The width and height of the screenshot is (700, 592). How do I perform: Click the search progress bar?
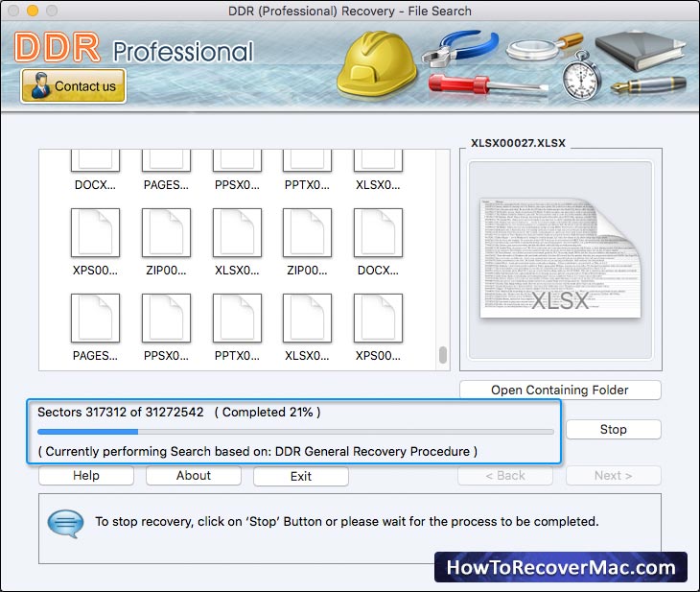tap(295, 432)
